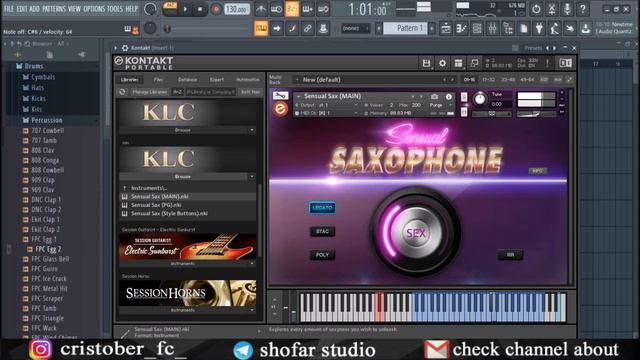Click the stamp tool icon in toolbar
The image size is (640, 360).
323,29
